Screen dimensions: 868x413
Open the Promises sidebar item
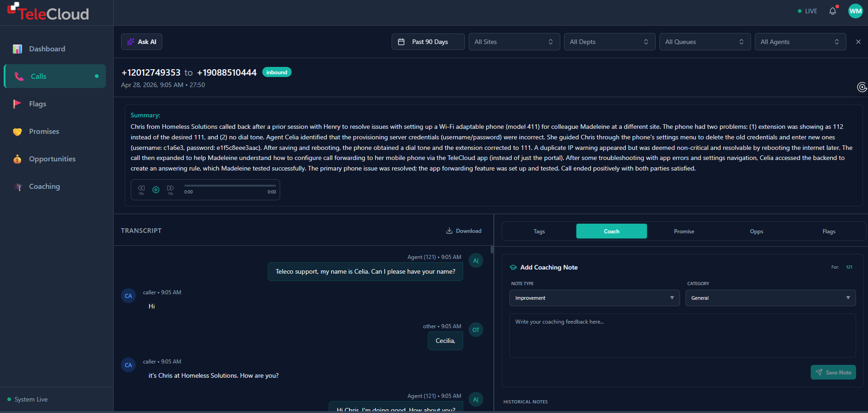pos(55,131)
